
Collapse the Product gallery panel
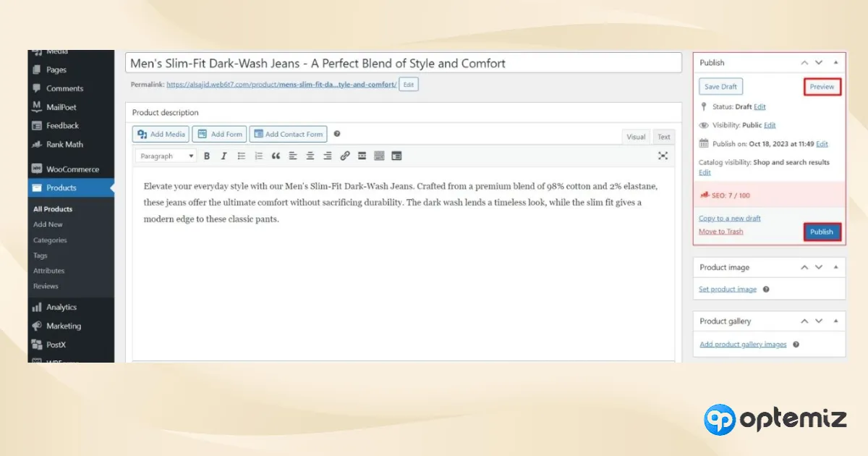coord(836,321)
